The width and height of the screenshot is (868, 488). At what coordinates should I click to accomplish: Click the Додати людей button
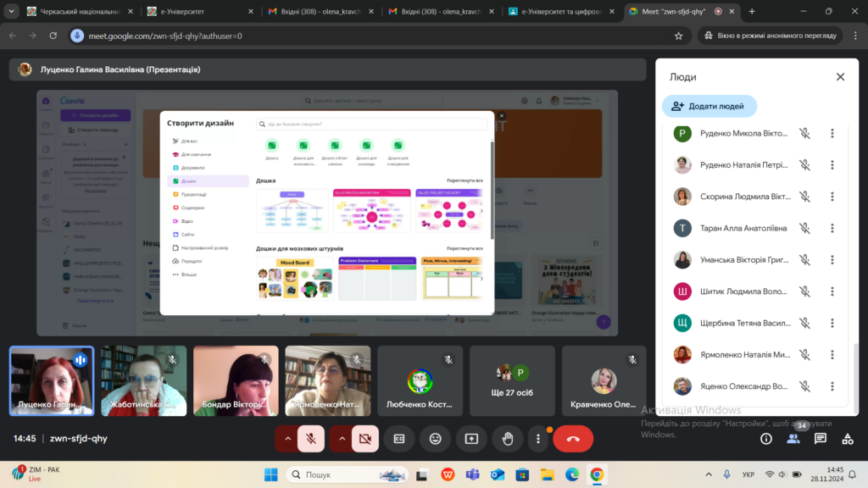709,106
